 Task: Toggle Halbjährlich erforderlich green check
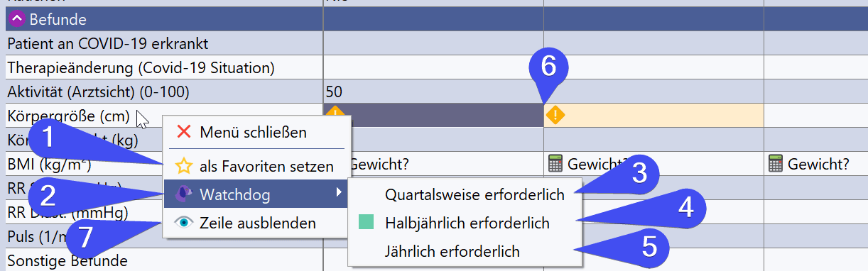367,223
